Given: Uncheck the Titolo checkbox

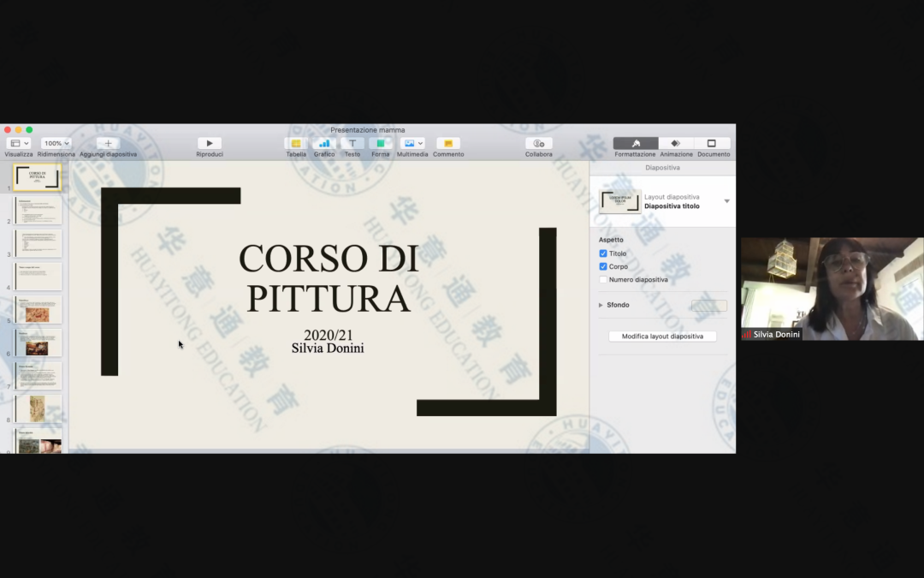Looking at the screenshot, I should click(x=603, y=253).
